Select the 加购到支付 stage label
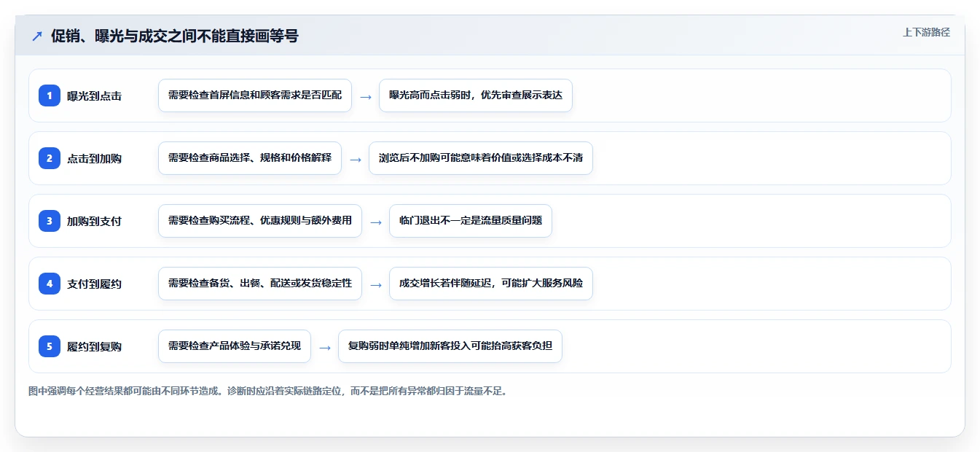This screenshot has width=980, height=452. (x=94, y=221)
